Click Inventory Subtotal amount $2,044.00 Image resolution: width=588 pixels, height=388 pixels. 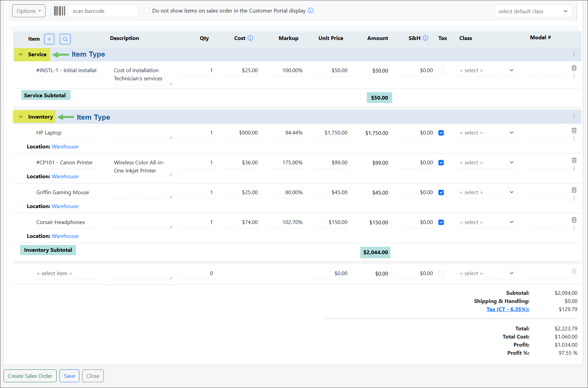tap(375, 252)
